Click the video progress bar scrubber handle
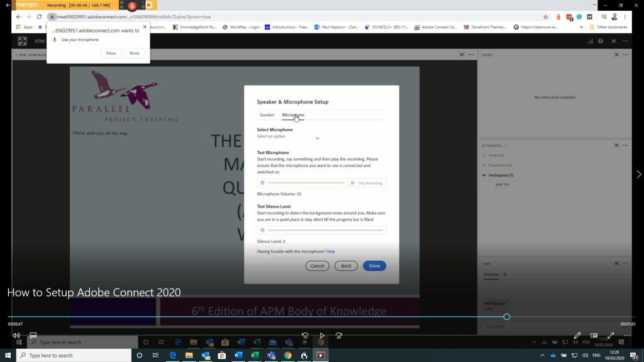644x362 pixels. pyautogui.click(x=507, y=317)
